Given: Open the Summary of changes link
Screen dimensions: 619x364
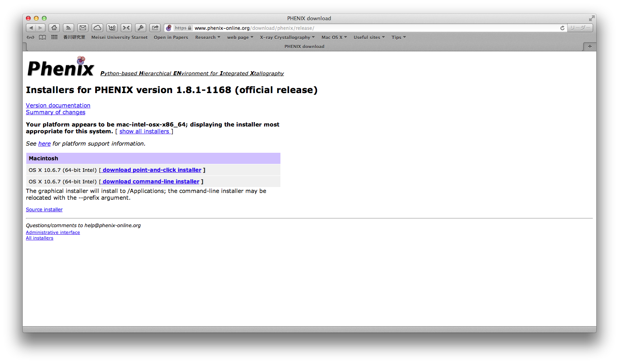Looking at the screenshot, I should [56, 112].
